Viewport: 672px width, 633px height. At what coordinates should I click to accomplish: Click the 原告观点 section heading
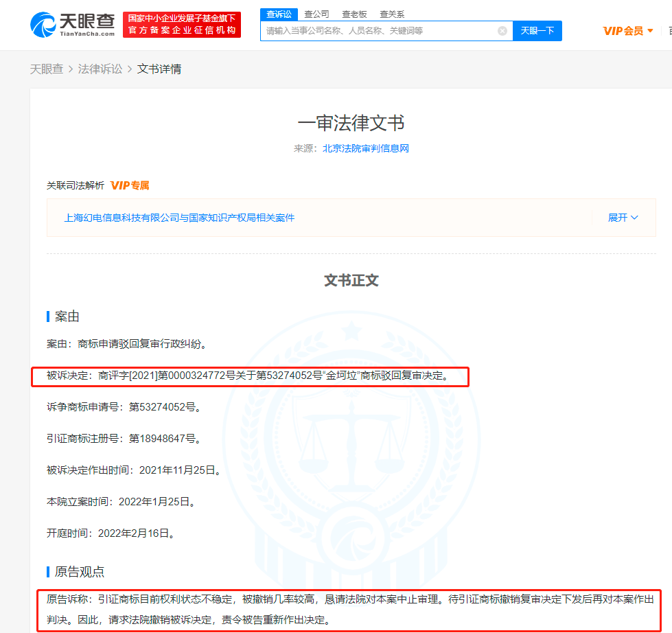pos(80,572)
